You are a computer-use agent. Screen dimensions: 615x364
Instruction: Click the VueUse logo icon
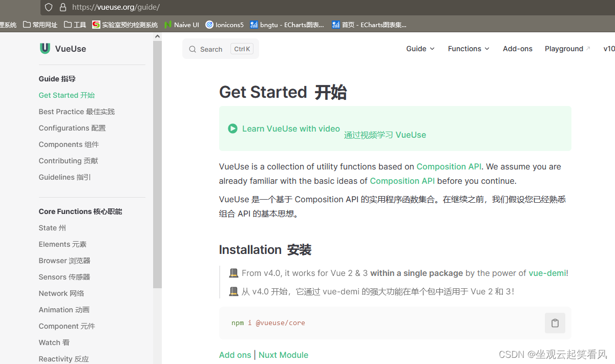click(x=45, y=49)
